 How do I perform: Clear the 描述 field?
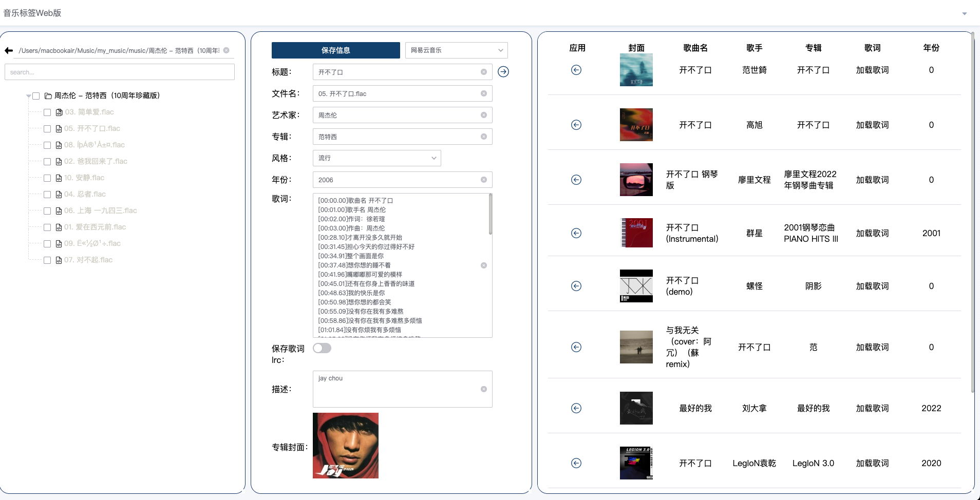[484, 389]
